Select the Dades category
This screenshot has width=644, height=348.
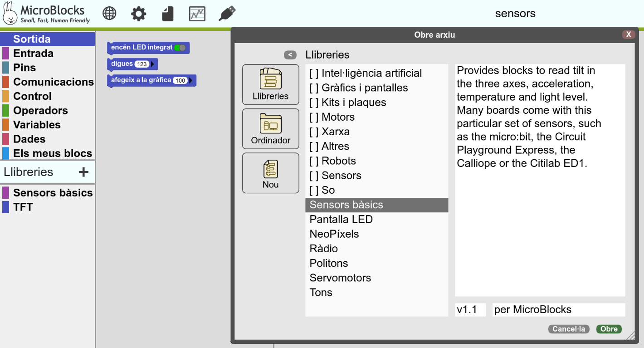[x=47, y=139]
